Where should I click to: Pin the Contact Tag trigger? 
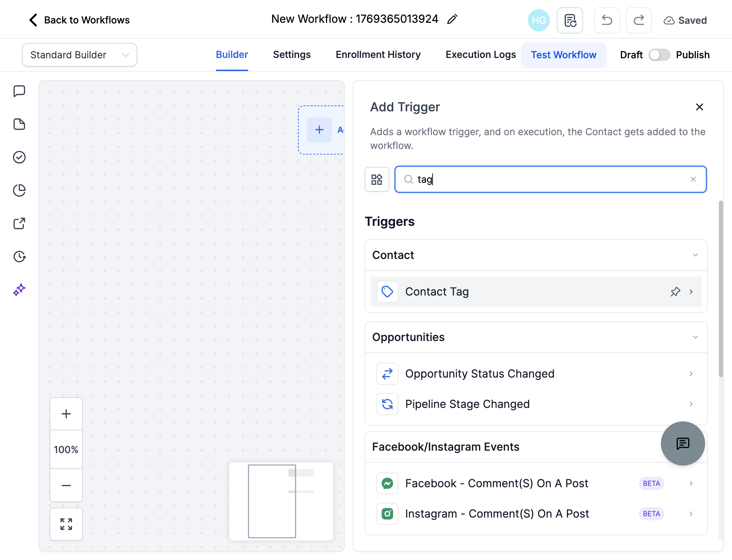pos(675,292)
